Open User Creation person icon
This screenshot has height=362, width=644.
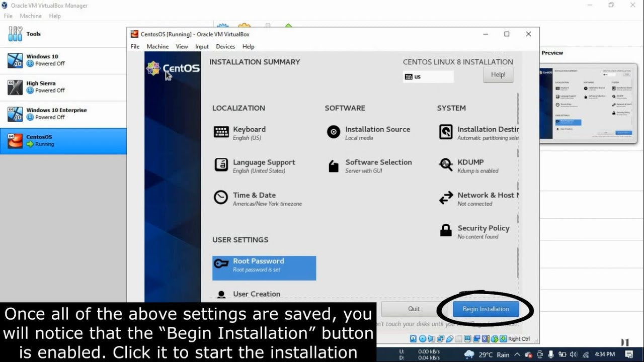221,295
